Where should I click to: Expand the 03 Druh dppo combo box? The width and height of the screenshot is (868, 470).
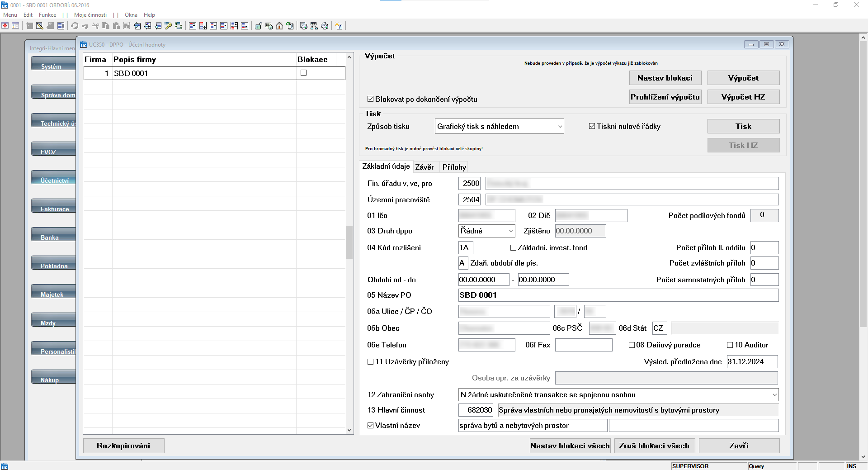click(x=487, y=231)
